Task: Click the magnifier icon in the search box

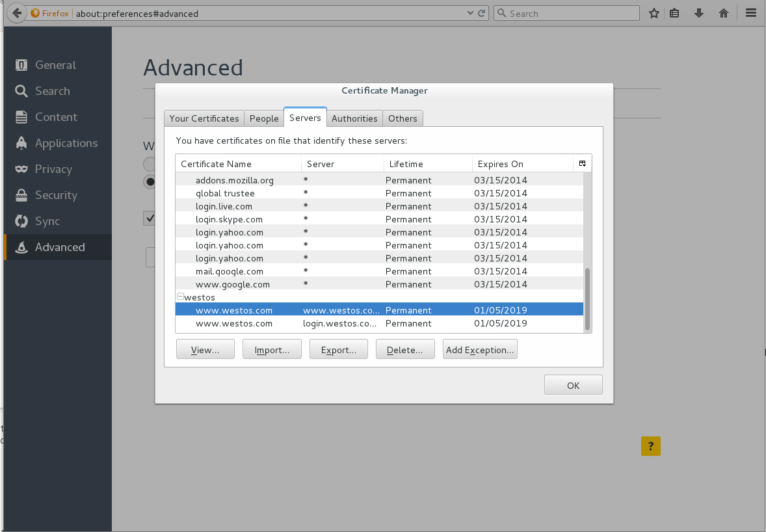Action: 502,13
